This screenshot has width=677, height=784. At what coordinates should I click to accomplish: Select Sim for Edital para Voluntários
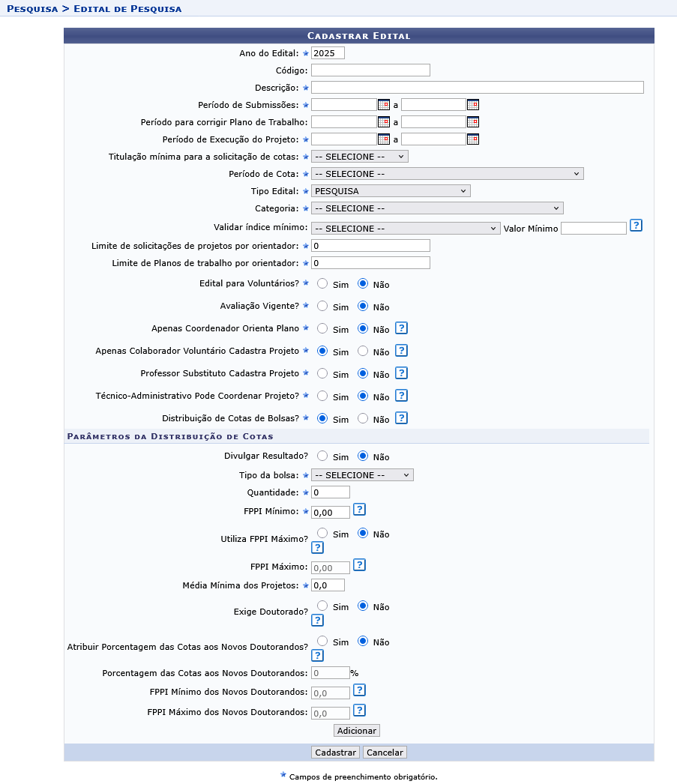[x=322, y=283]
